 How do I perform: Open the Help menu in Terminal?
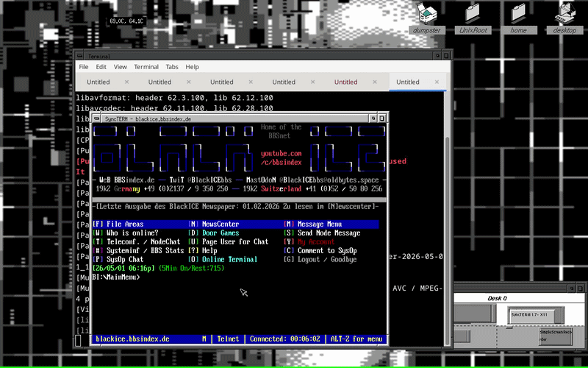[x=192, y=67]
